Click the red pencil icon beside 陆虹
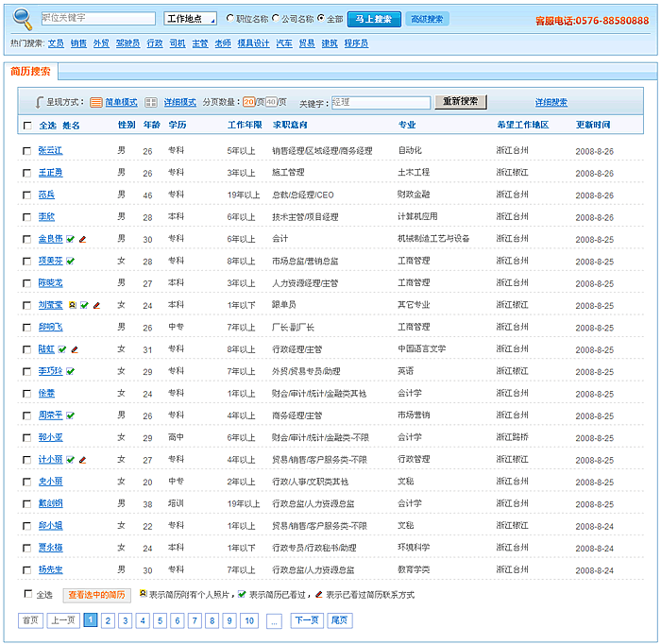 (75, 349)
